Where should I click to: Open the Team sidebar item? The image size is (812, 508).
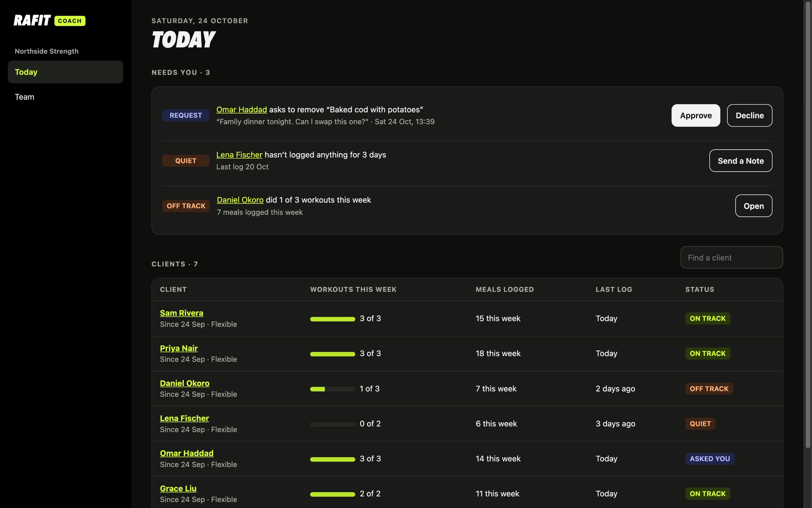(65, 97)
